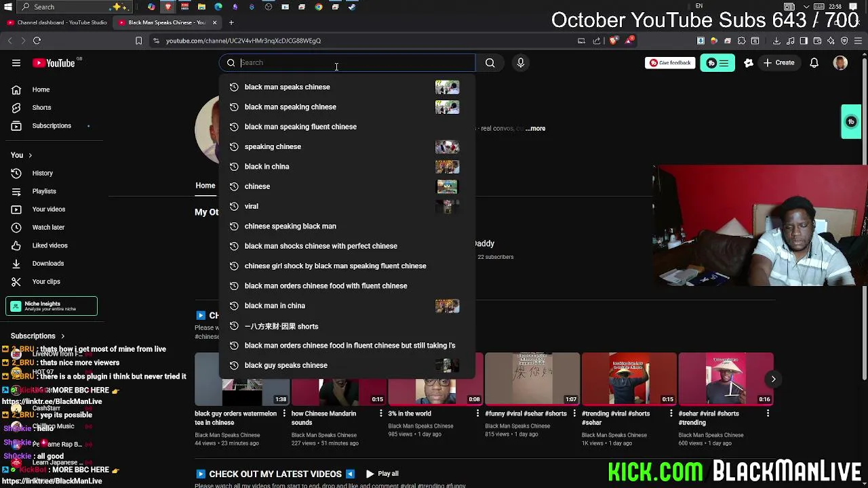Select suggestion 'speaking chinese'
Screen dimensions: 868x488
point(346,146)
